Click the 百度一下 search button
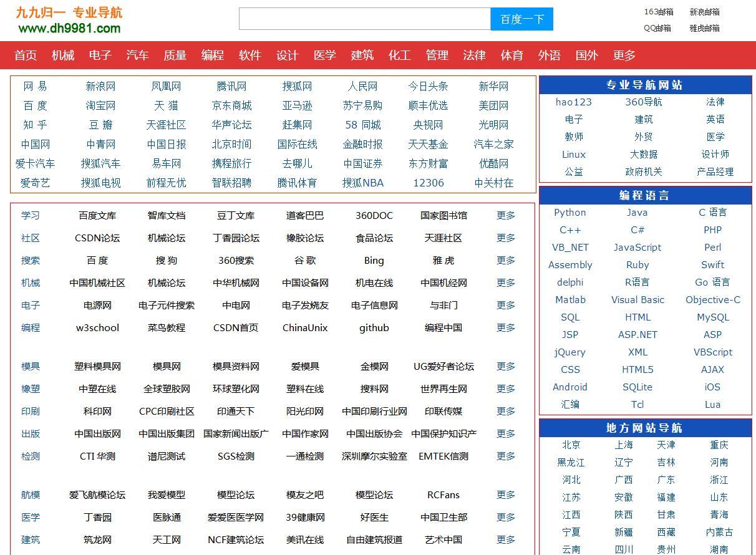 (x=522, y=19)
